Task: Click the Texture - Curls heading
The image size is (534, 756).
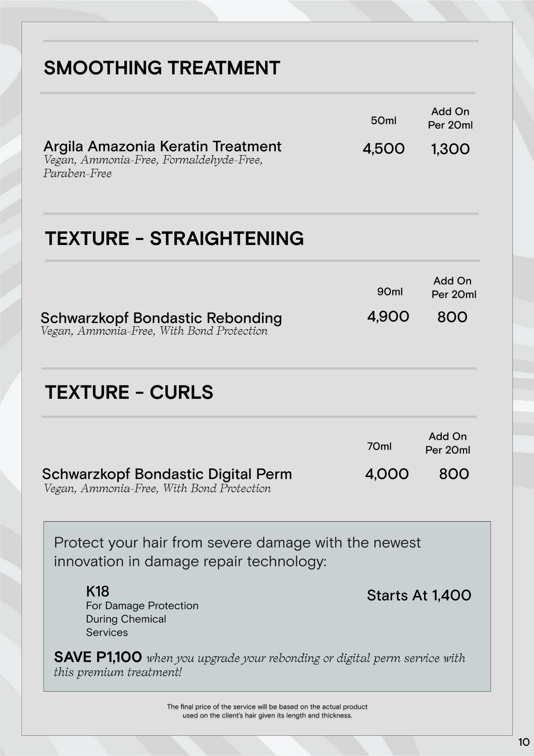Action: point(129,392)
